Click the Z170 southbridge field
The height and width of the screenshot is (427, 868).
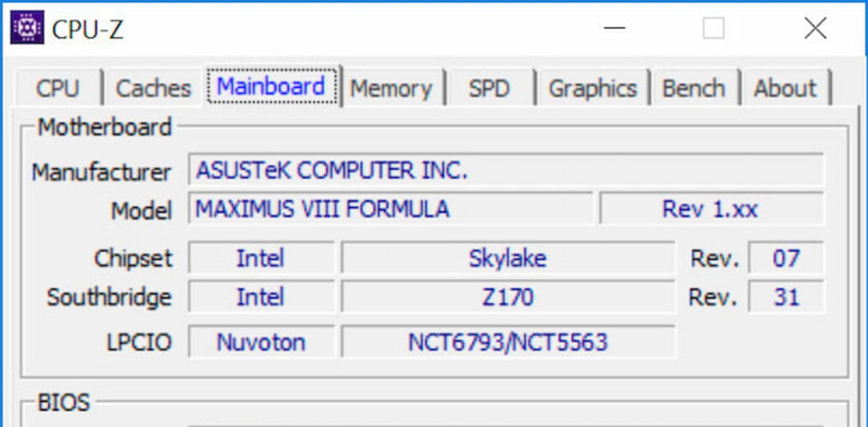coord(507,297)
